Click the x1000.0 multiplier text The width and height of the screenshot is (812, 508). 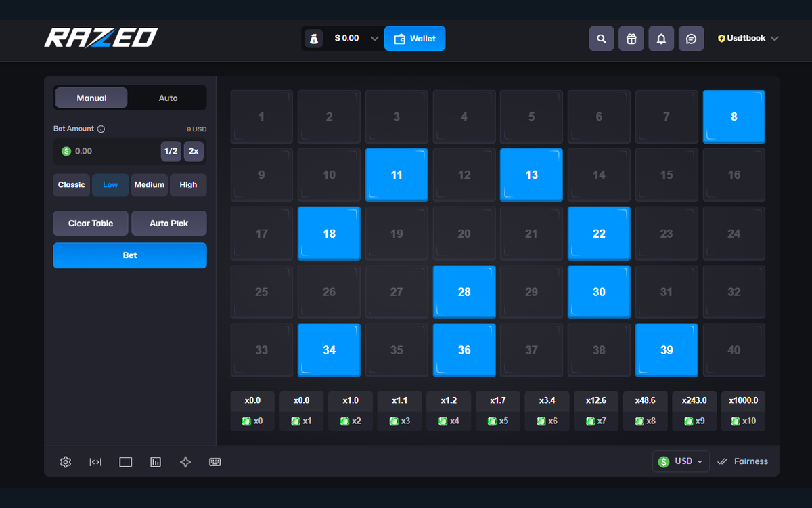coord(743,400)
